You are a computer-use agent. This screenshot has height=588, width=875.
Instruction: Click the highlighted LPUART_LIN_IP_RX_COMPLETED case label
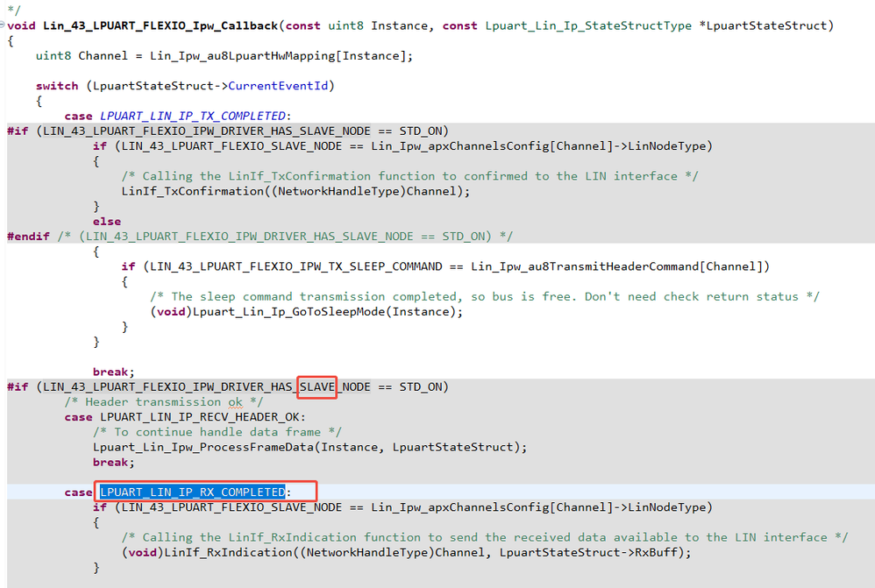pos(193,492)
